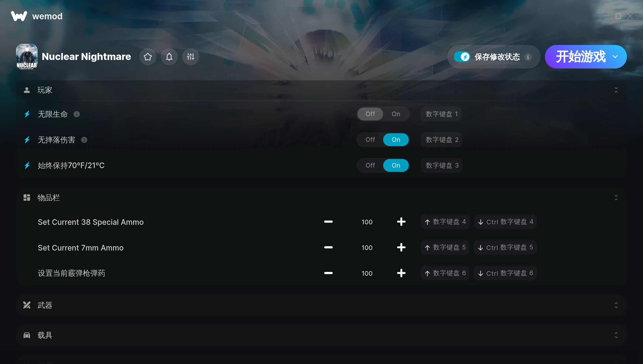Open the mod settings sliders icon
Viewport: 643px width, 364px height.
[190, 57]
